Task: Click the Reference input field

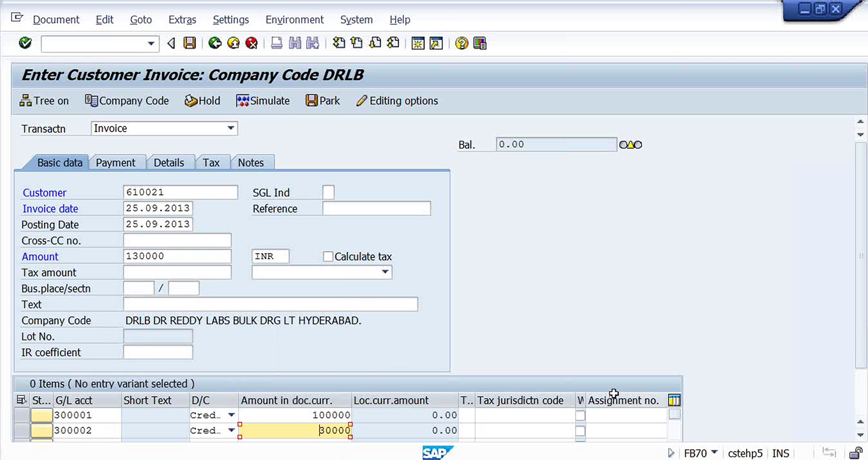Action: 377,208
